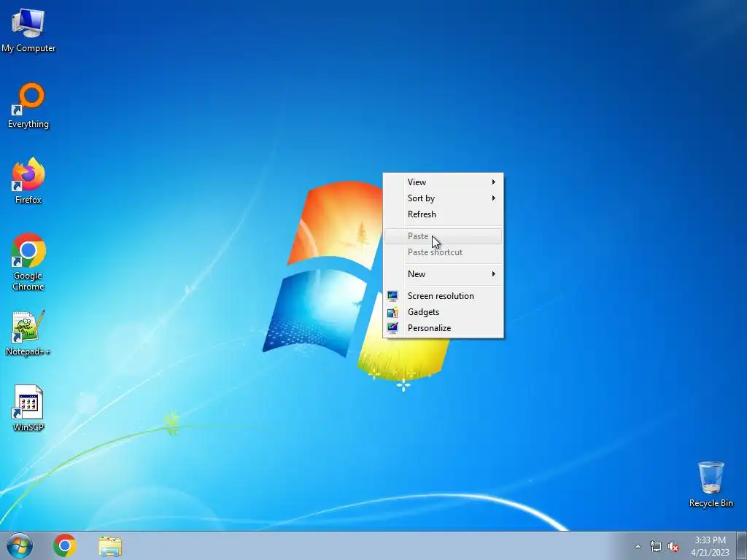Open the clock showing 3:33 PM
The height and width of the screenshot is (560, 747).
[x=710, y=546]
